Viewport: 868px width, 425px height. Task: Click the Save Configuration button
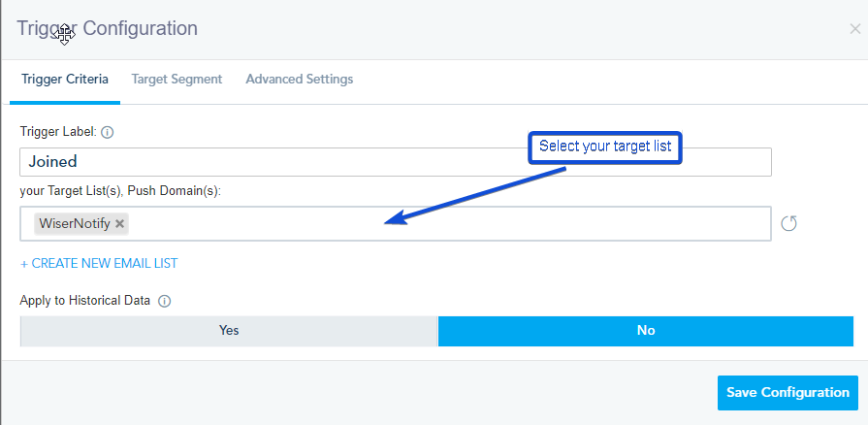[788, 393]
